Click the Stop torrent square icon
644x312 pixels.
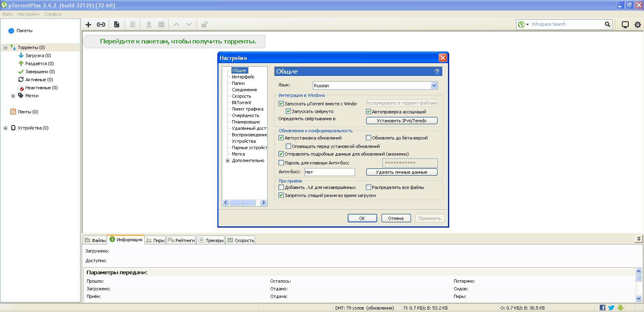[161, 25]
